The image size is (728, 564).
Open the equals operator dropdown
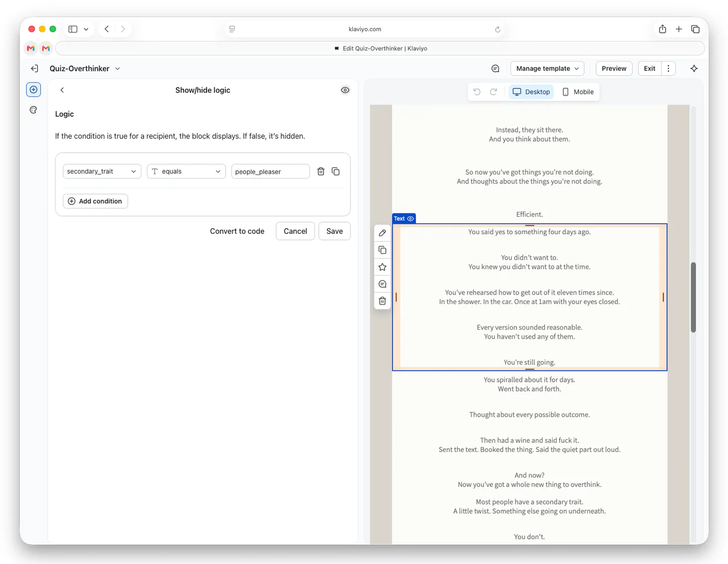pos(186,171)
